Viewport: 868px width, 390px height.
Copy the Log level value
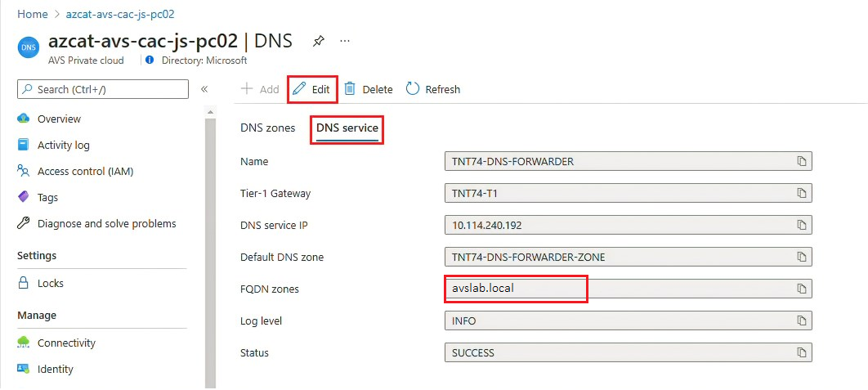(x=801, y=321)
